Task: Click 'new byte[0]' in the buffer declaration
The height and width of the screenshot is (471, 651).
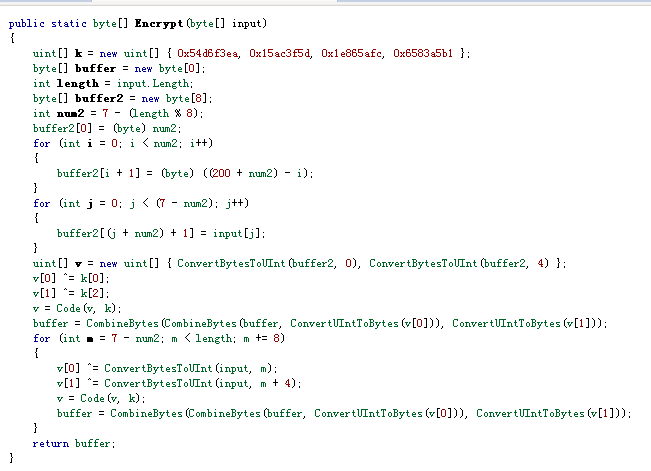Action: coord(168,69)
